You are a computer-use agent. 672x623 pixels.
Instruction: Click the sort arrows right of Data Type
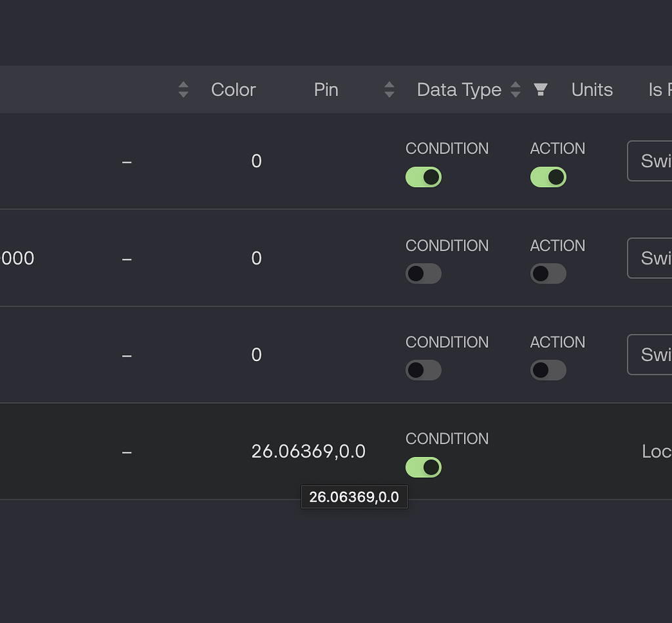point(516,89)
